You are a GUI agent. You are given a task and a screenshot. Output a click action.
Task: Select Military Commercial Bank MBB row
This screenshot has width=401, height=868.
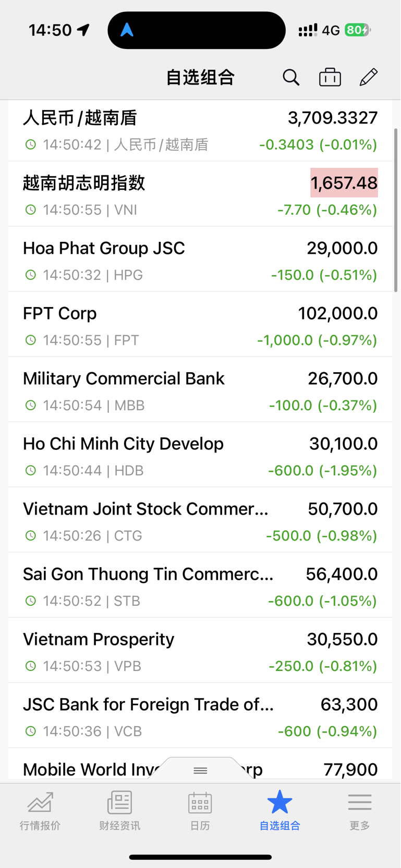(200, 389)
